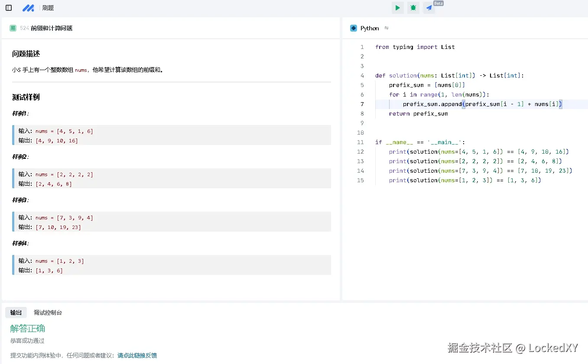This screenshot has width=588, height=364.
Task: Click the Beta badge
Action: point(439,3)
